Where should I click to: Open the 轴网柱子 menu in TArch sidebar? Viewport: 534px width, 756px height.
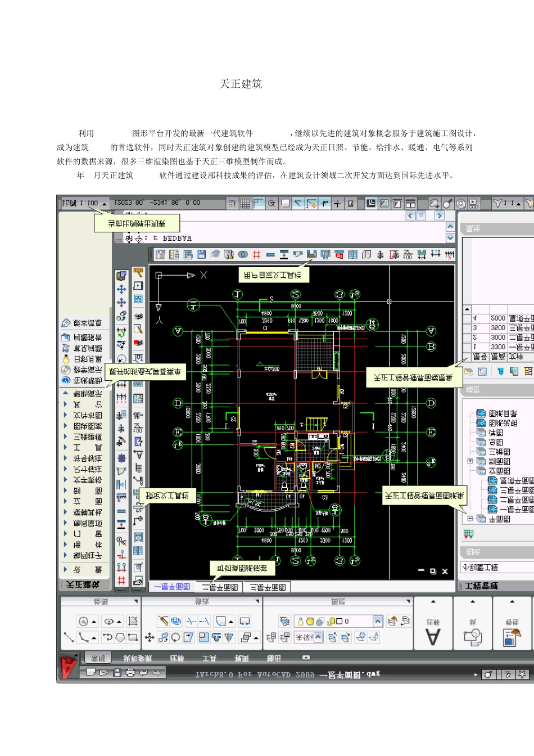88,555
